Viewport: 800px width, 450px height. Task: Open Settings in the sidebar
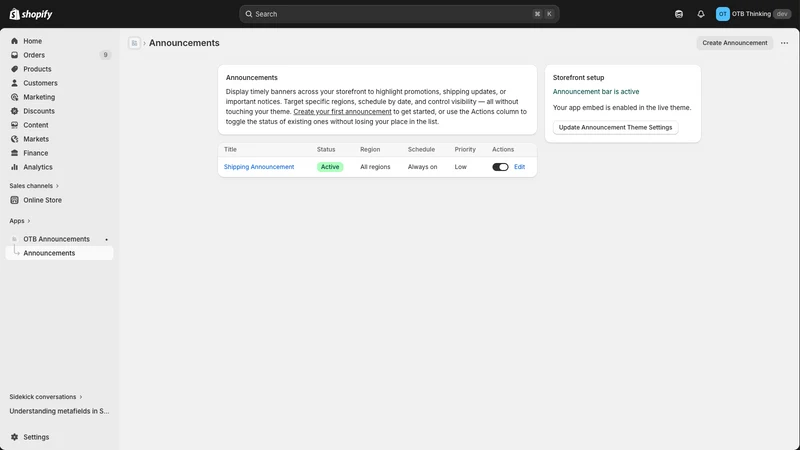pos(59,437)
